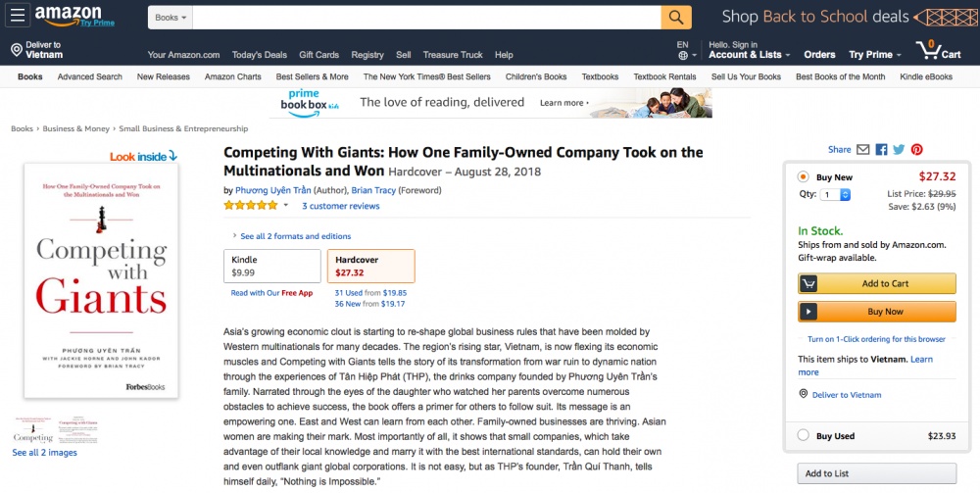Share the book on Twitter
The height and width of the screenshot is (493, 980).
[x=899, y=150]
